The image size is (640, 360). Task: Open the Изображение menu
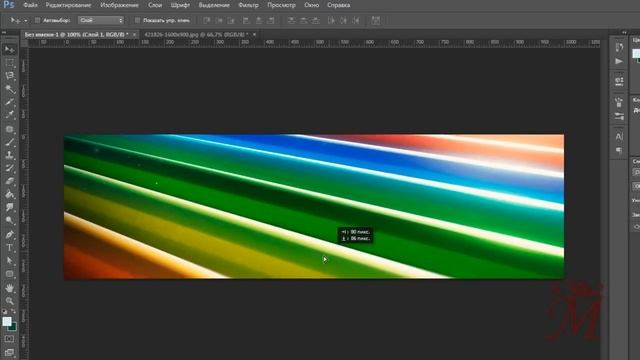coord(119,5)
